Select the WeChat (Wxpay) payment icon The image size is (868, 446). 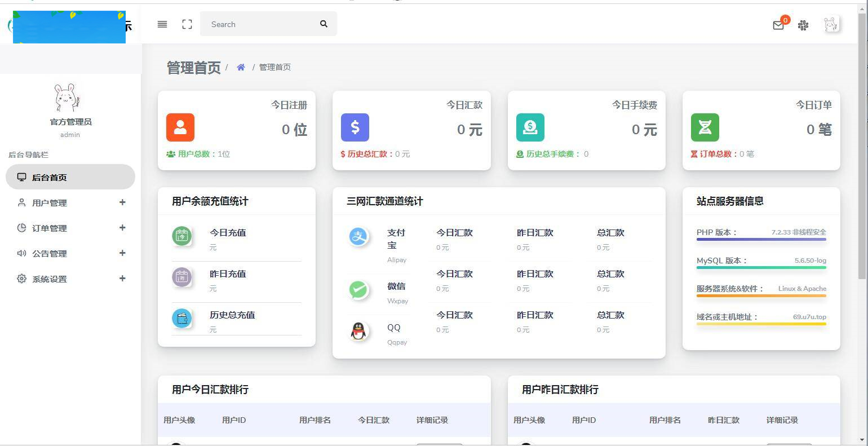click(x=358, y=289)
